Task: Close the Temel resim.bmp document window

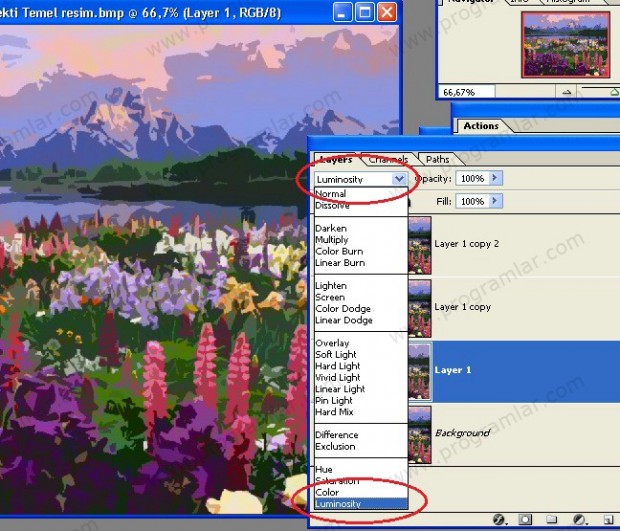Action: [387, 12]
